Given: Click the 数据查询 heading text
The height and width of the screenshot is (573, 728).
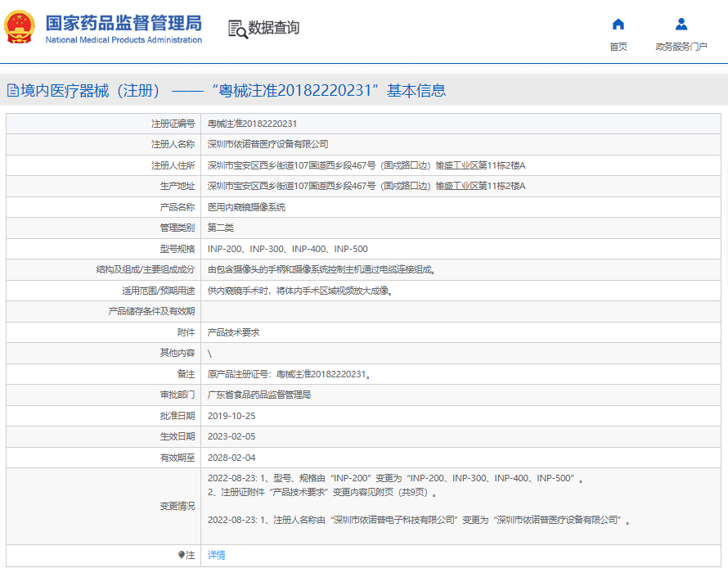Looking at the screenshot, I should (x=274, y=28).
